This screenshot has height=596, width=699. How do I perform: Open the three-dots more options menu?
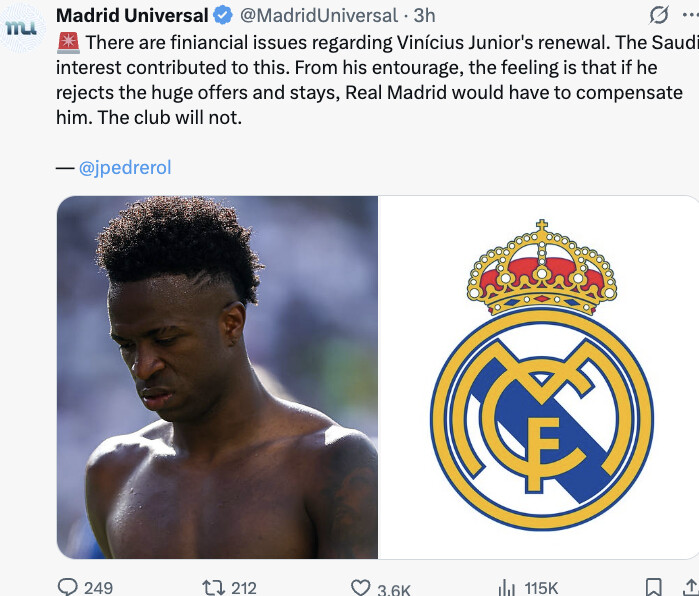coord(691,15)
